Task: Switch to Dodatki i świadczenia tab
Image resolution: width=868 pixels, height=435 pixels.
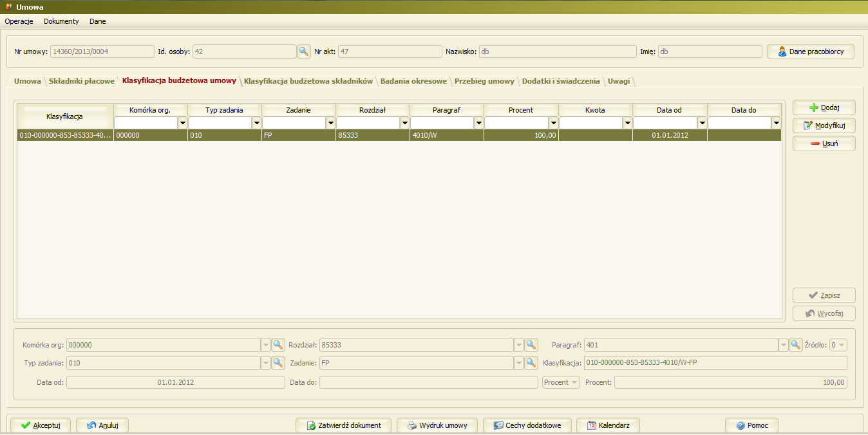Action: click(x=561, y=81)
